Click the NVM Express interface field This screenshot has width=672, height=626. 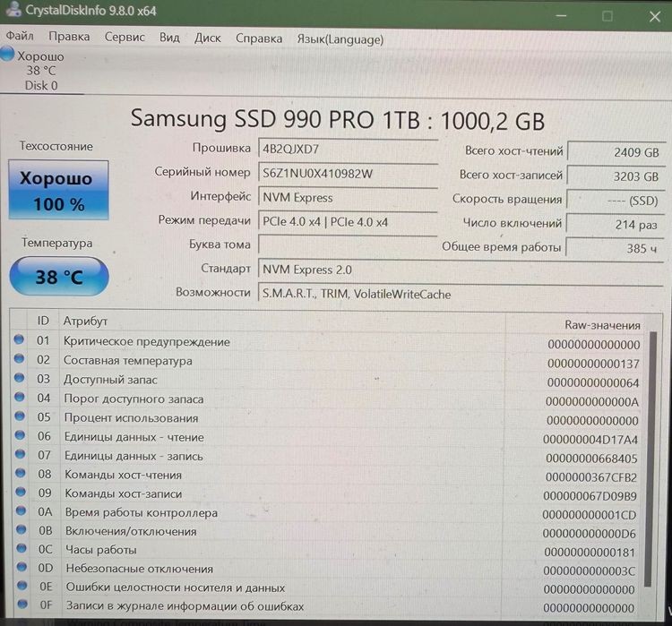pos(348,198)
